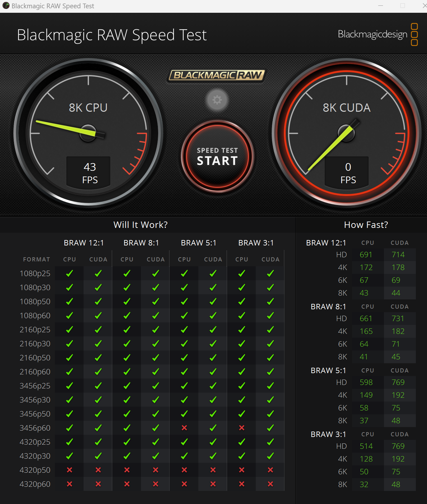The width and height of the screenshot is (427, 504).
Task: Click the checkmark for 4320p25 BRAW 5:1 CPU
Action: (x=184, y=442)
